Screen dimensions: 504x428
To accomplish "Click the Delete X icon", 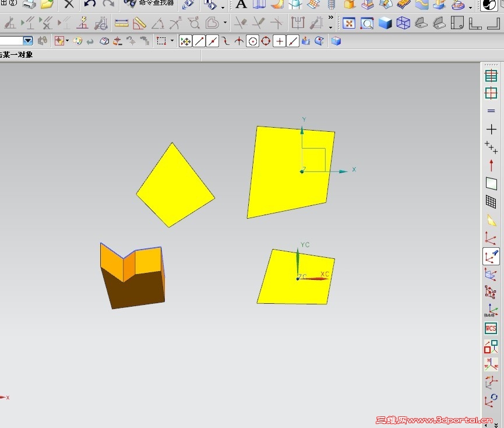I will coord(69,4).
